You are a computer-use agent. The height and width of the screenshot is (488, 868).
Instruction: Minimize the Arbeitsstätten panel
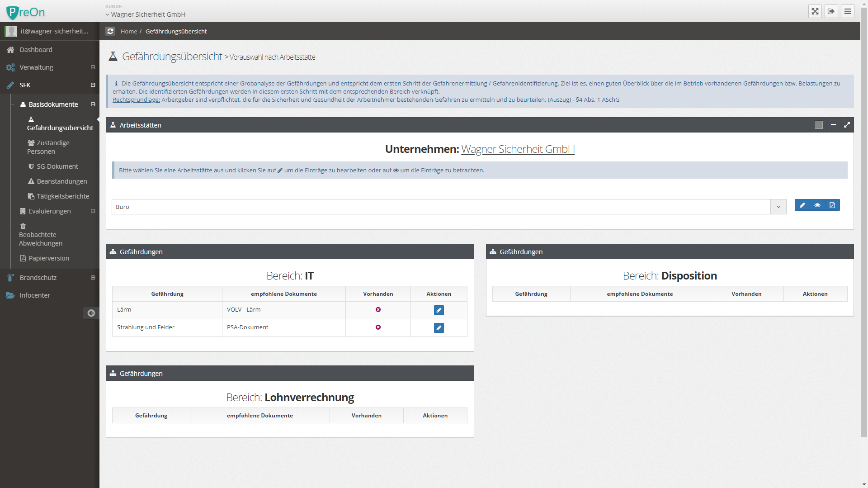pos(833,125)
